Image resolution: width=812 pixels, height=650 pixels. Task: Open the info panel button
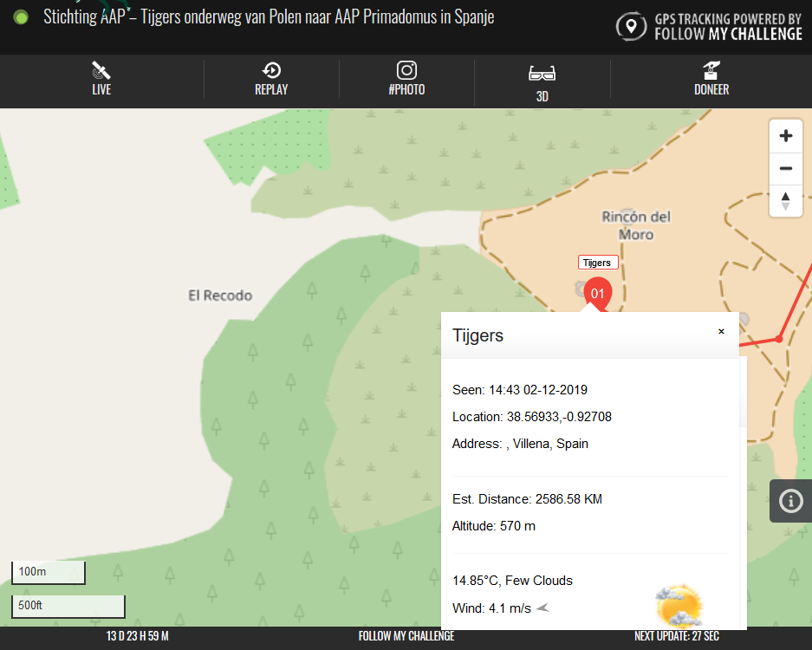tap(790, 501)
